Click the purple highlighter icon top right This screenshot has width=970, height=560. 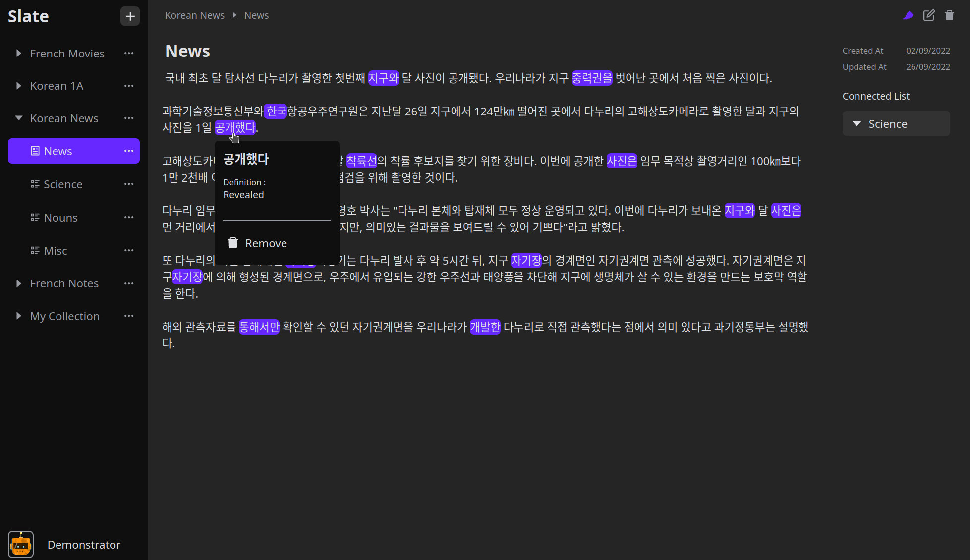908,15
